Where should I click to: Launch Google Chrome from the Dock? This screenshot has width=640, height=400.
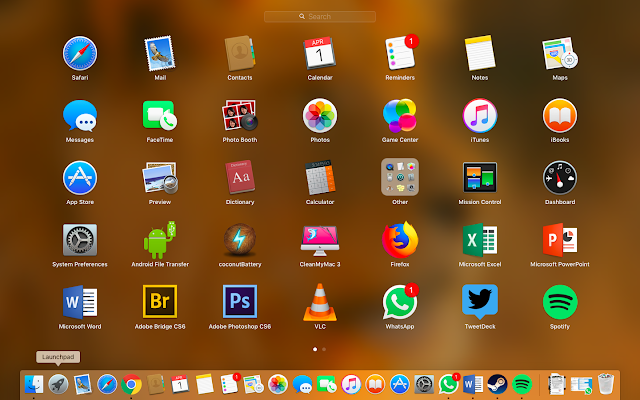131,384
